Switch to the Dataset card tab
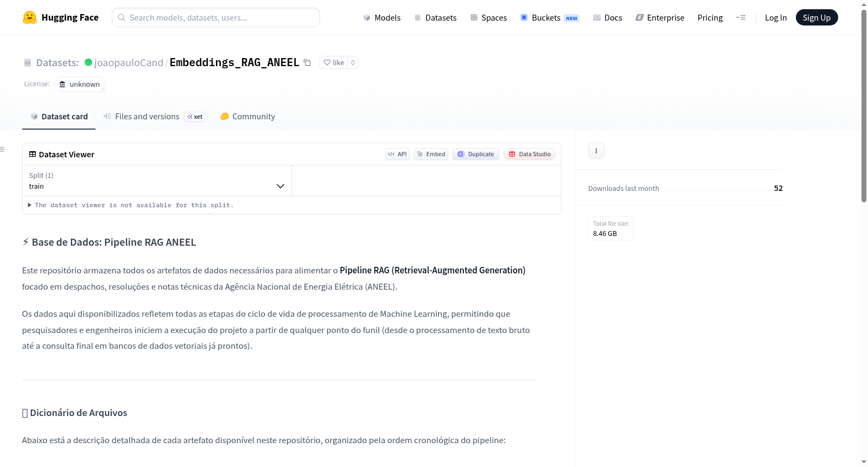Image resolution: width=868 pixels, height=467 pixels. [59, 117]
